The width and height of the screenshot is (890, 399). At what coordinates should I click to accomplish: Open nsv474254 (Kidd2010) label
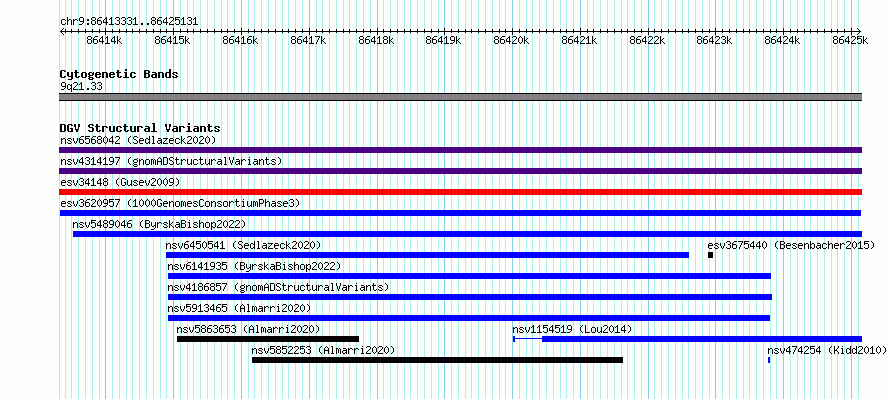[826, 350]
